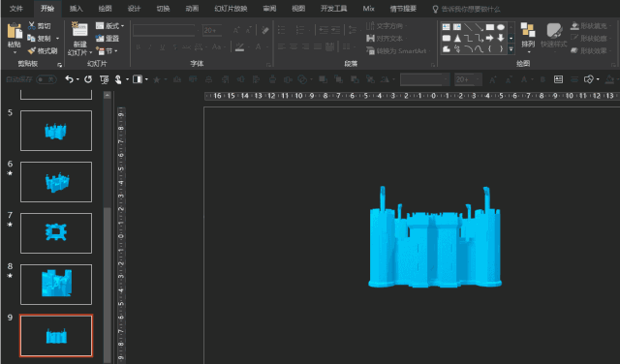
Task: Select the Left Brace shape
Action: click(490, 49)
